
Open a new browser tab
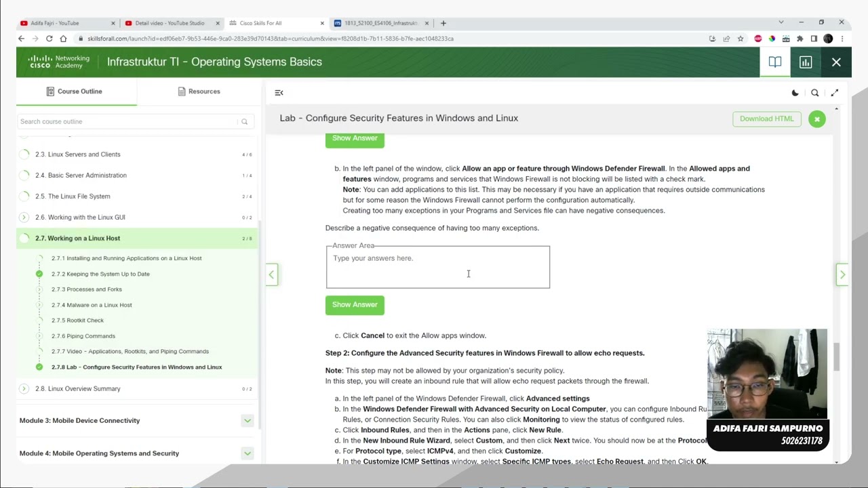coord(443,23)
